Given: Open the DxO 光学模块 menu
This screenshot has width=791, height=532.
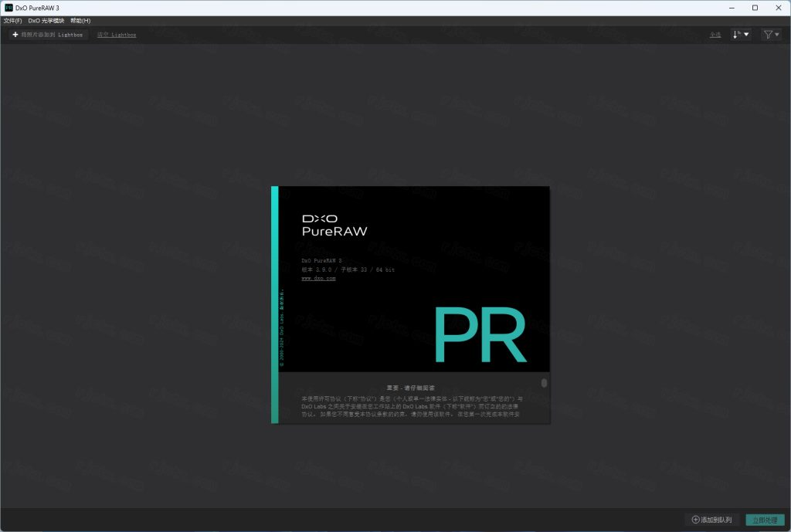Looking at the screenshot, I should pyautogui.click(x=46, y=21).
